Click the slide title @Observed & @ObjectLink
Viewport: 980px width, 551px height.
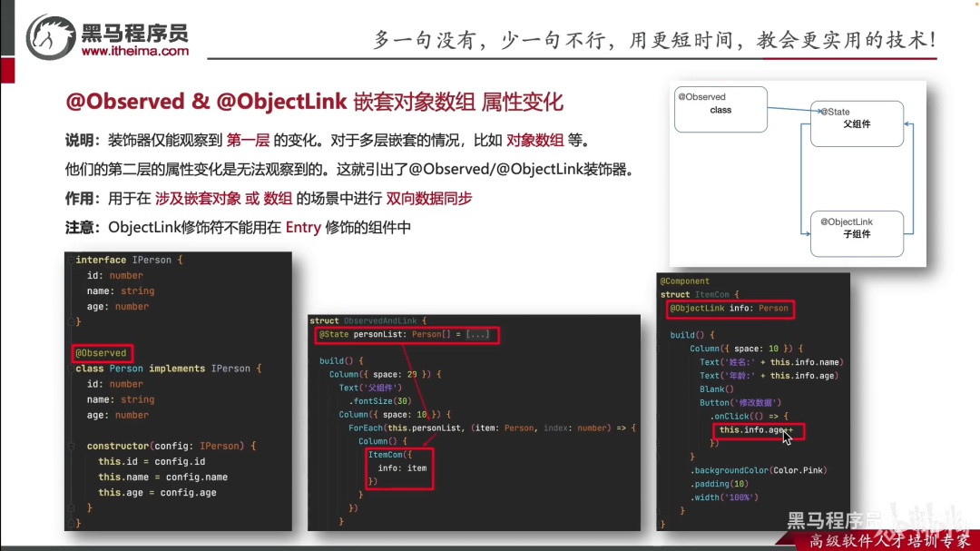tap(206, 102)
